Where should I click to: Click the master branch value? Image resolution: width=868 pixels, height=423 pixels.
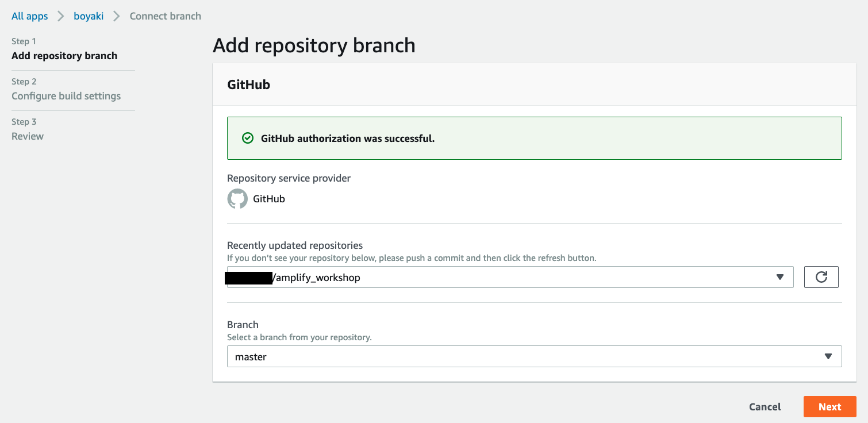tap(251, 357)
